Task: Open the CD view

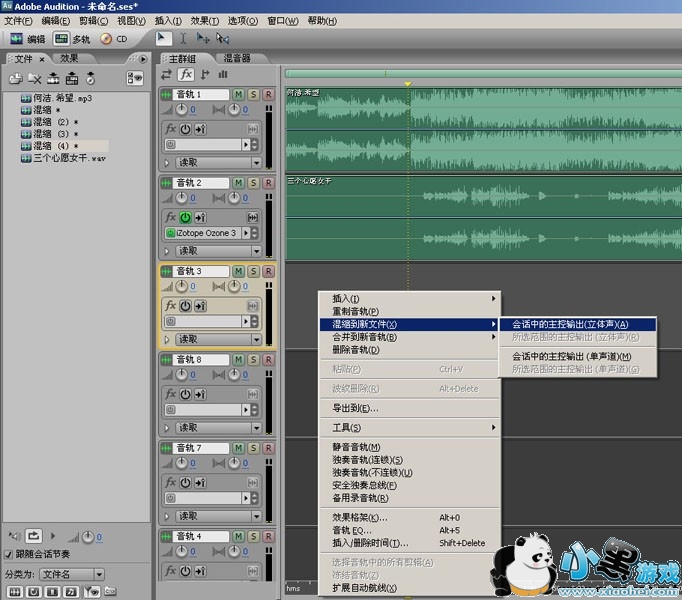Action: point(115,39)
